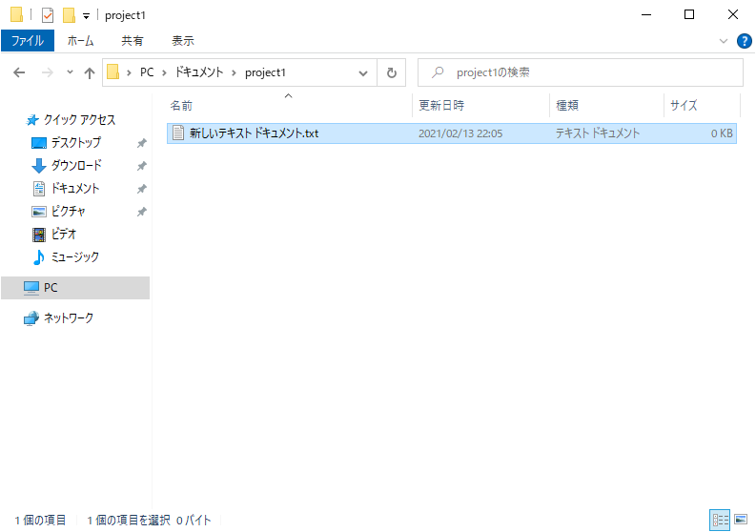Click the ドキュメント breadcrumb in address bar

199,72
